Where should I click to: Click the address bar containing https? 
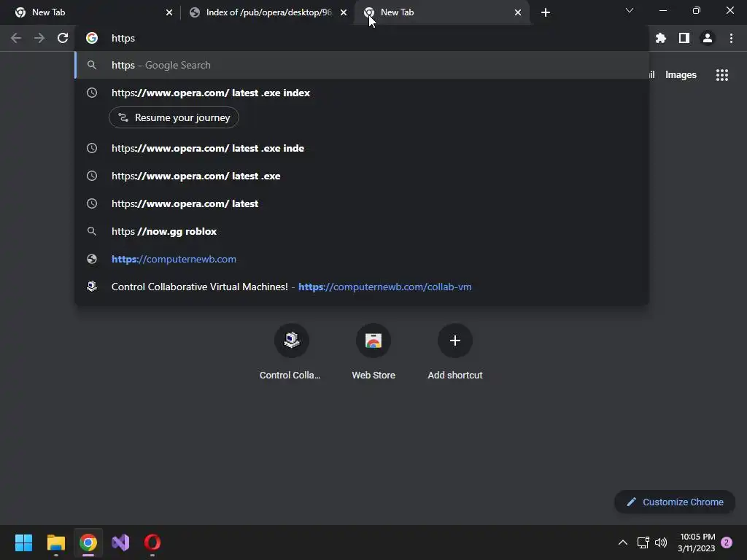click(362, 38)
